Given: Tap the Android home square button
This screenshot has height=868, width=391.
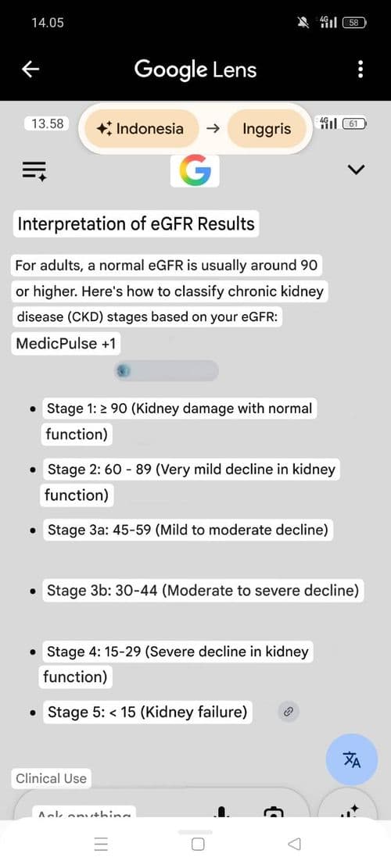Looking at the screenshot, I should [x=198, y=845].
